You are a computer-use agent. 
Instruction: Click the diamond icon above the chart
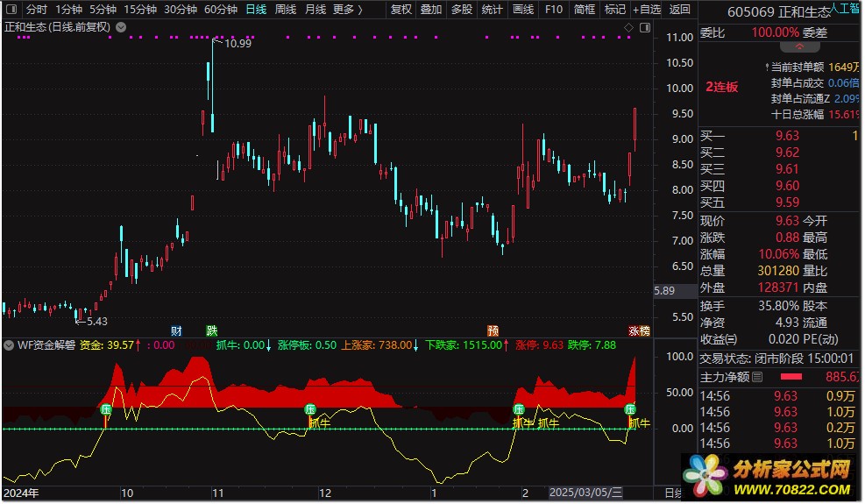tap(628, 27)
